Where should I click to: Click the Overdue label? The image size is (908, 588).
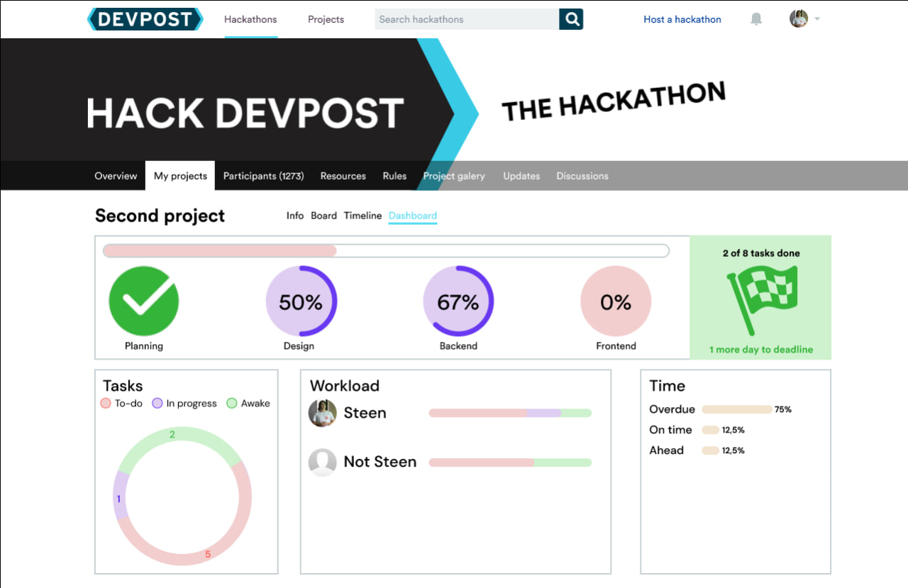672,409
